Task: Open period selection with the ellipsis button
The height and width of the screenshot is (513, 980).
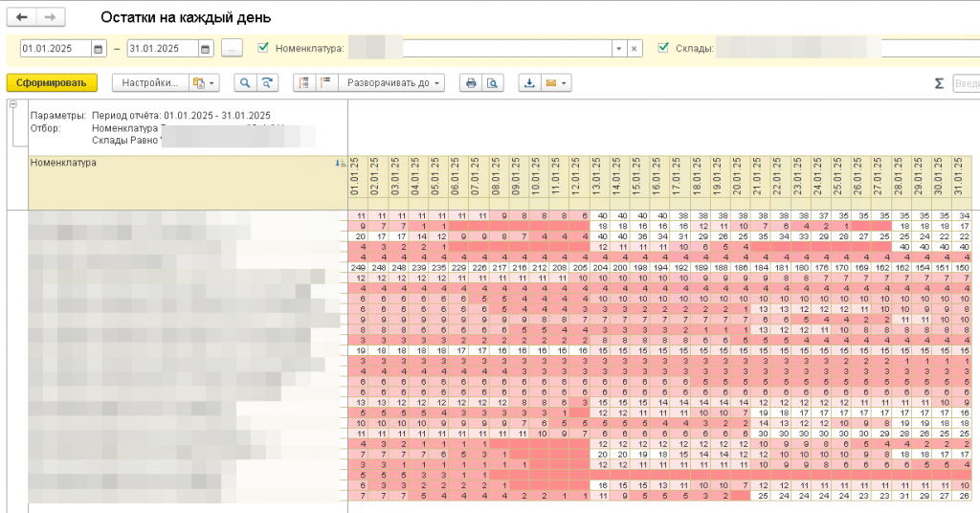Action: (x=232, y=49)
